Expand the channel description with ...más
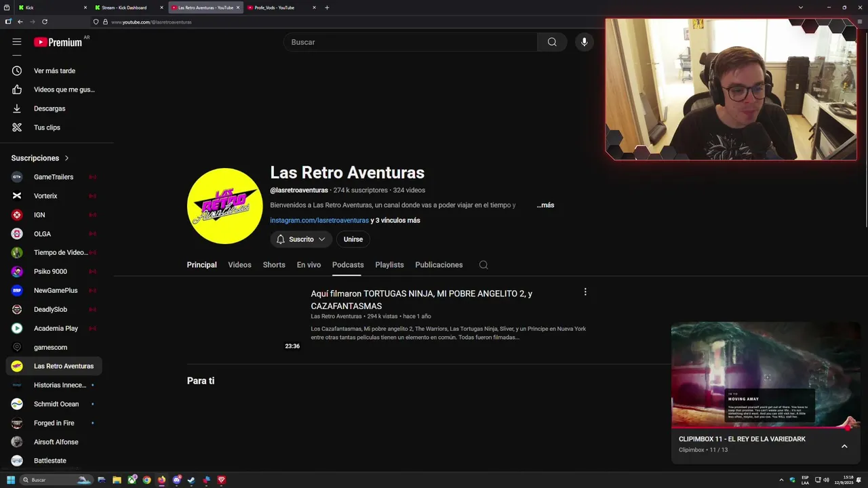Image resolution: width=868 pixels, height=488 pixels. click(x=545, y=205)
